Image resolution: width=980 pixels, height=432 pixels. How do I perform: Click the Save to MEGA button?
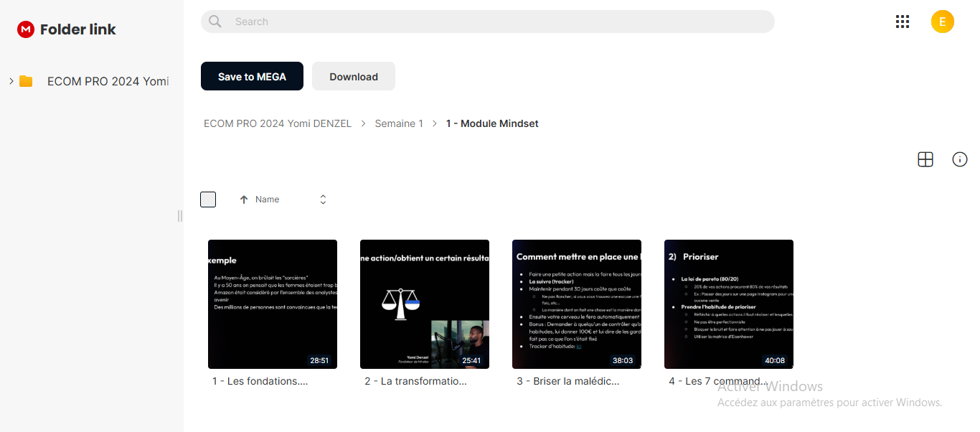click(252, 76)
